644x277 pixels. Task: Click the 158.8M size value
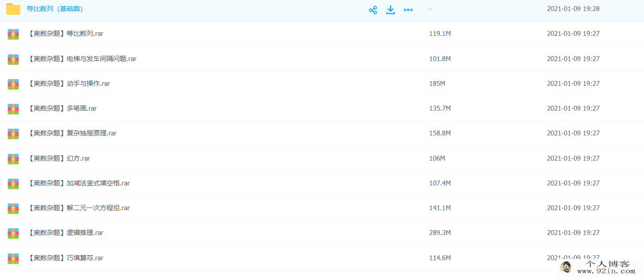click(x=440, y=133)
